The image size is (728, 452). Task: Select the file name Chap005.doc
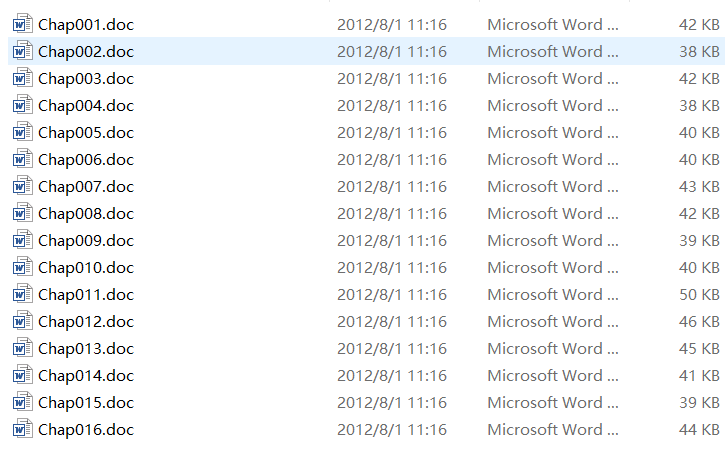pos(86,133)
